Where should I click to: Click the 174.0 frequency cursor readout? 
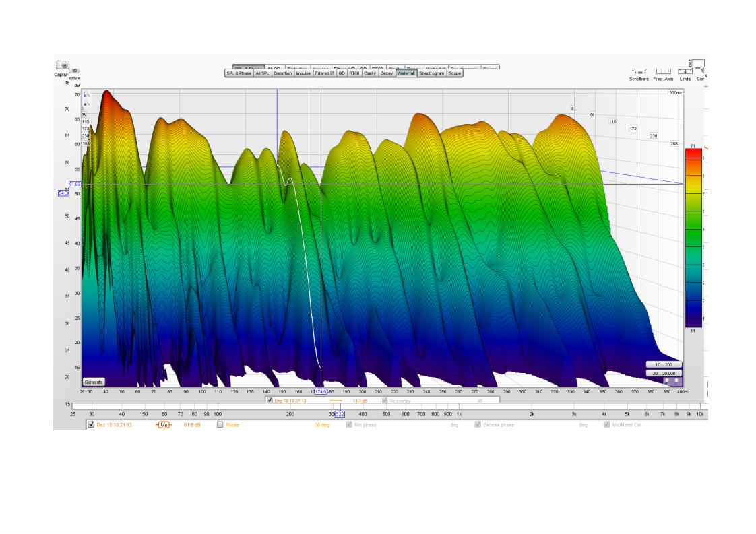click(321, 392)
